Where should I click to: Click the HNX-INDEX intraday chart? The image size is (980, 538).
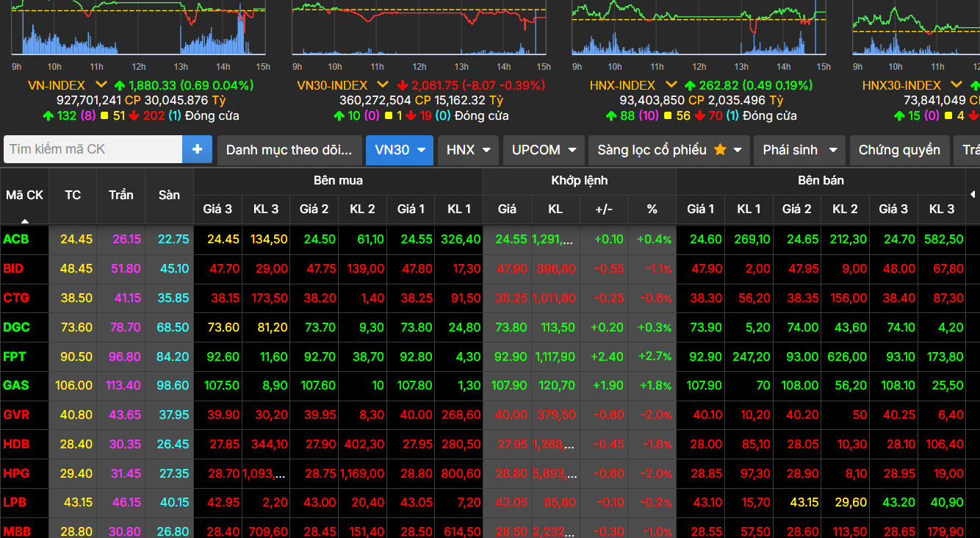[x=698, y=28]
